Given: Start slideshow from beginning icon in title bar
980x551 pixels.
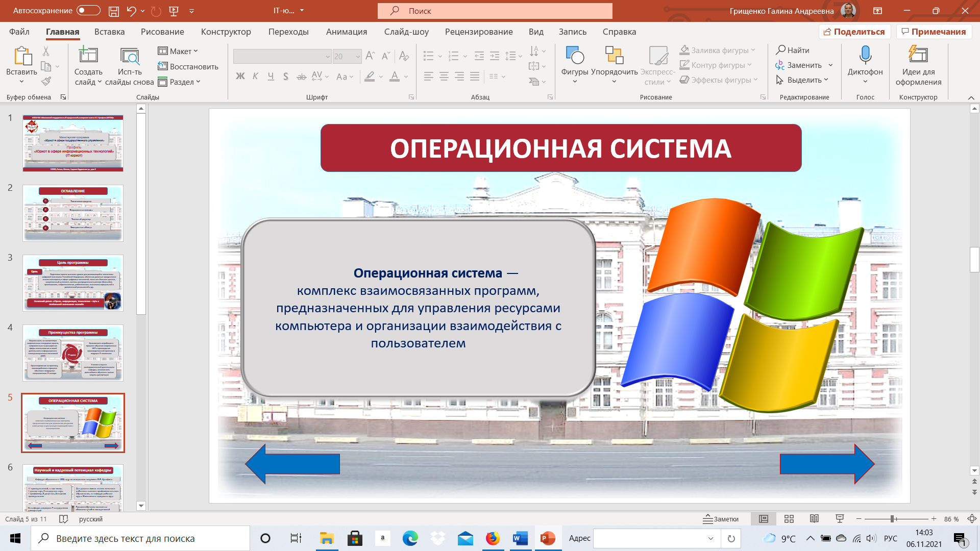Looking at the screenshot, I should [174, 11].
